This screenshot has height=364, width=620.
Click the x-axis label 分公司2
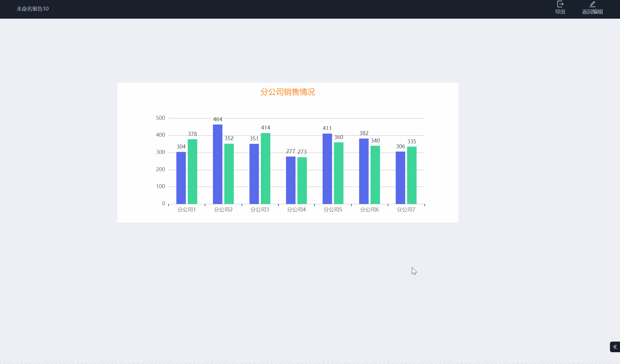click(223, 210)
